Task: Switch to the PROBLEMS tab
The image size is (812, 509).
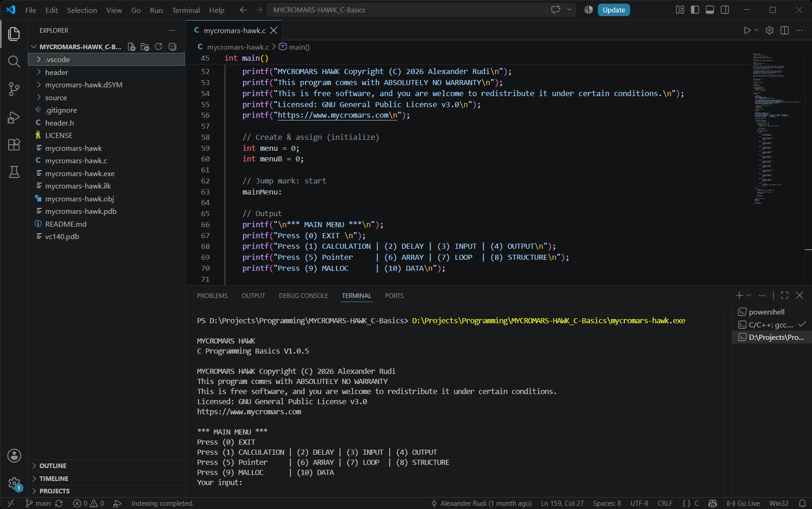Action: click(212, 296)
